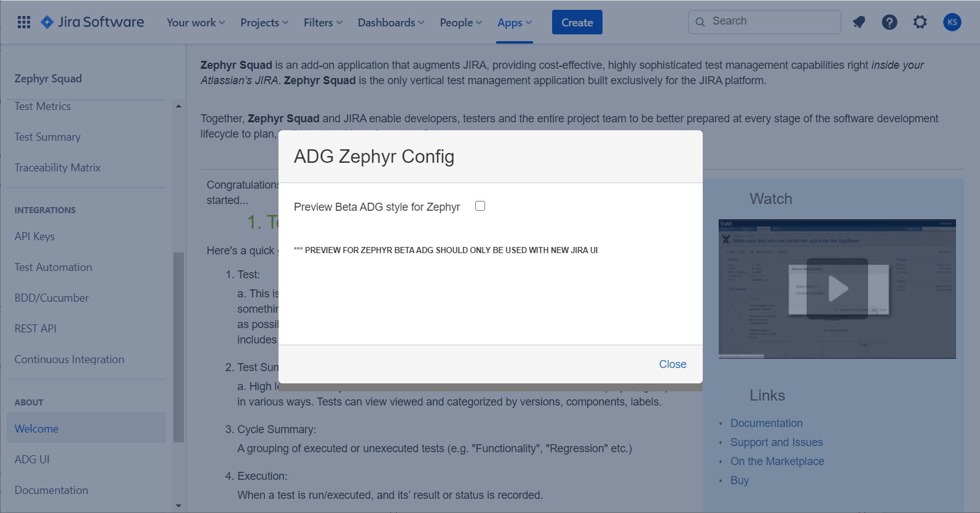Expand the Apps dropdown
This screenshot has width=980, height=513.
[515, 22]
